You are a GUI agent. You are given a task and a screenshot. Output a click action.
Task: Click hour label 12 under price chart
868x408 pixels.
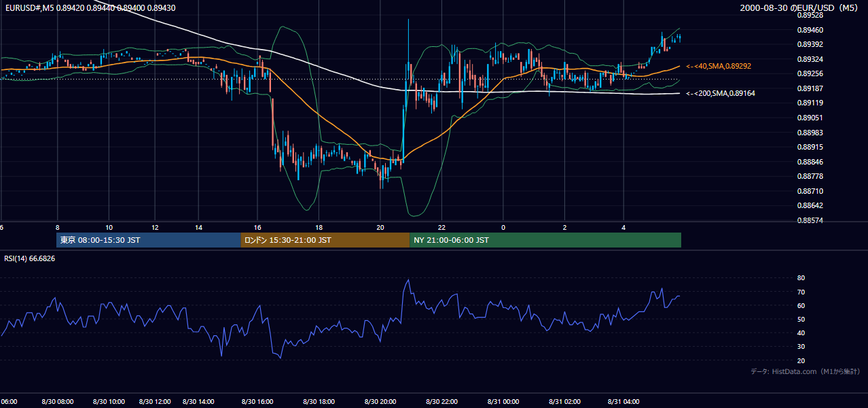(155, 227)
